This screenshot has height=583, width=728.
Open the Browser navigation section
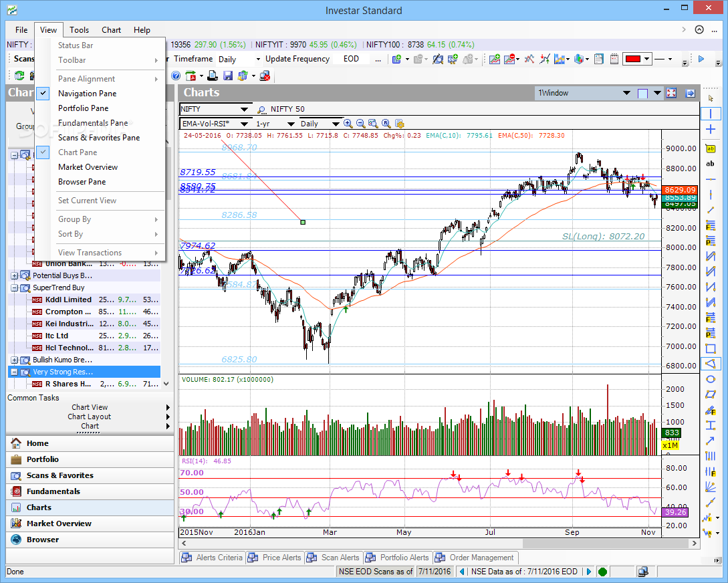point(90,540)
